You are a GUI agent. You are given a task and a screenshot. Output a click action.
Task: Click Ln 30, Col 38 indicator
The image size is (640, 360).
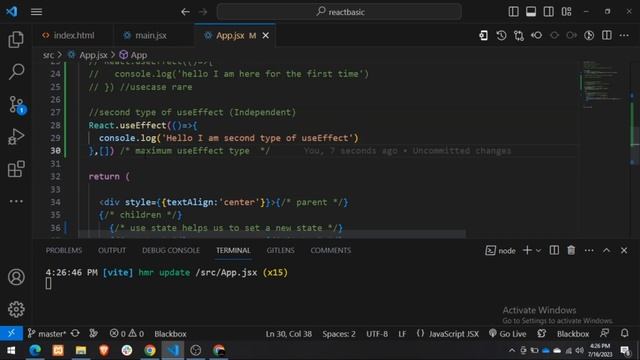click(x=289, y=333)
